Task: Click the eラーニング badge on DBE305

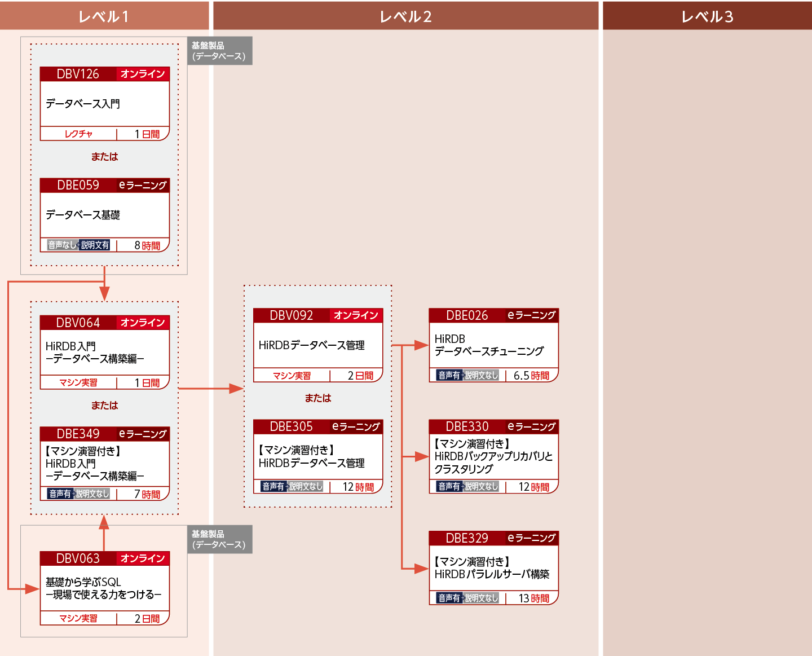Action: [356, 426]
